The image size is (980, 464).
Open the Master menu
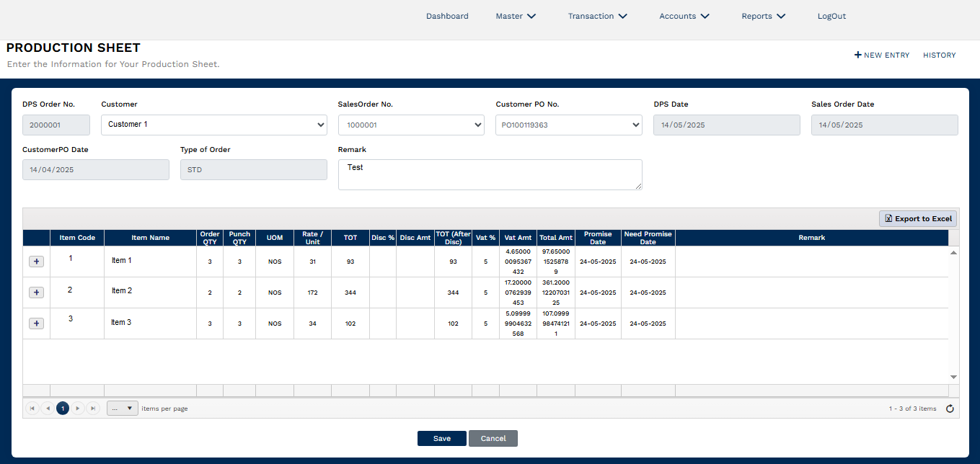tap(516, 16)
